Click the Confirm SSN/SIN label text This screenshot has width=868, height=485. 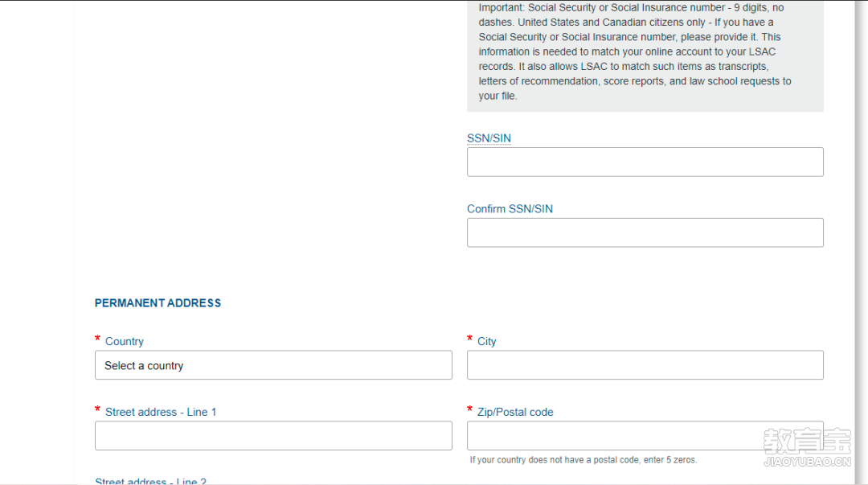pos(510,209)
